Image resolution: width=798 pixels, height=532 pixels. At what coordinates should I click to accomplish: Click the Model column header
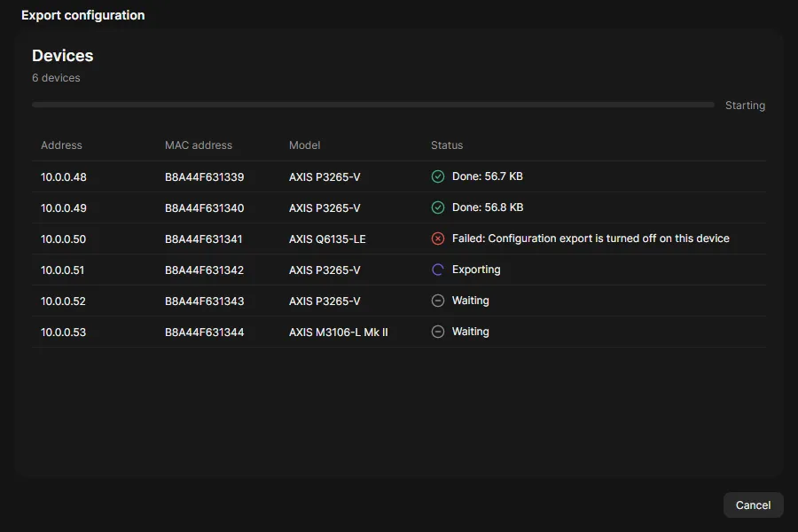click(305, 145)
